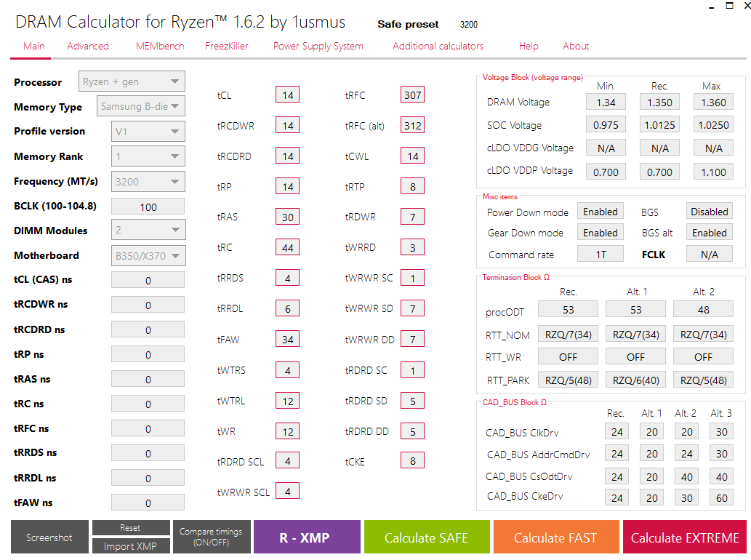
Task: Click the tRAS ns input field
Action: point(148,379)
